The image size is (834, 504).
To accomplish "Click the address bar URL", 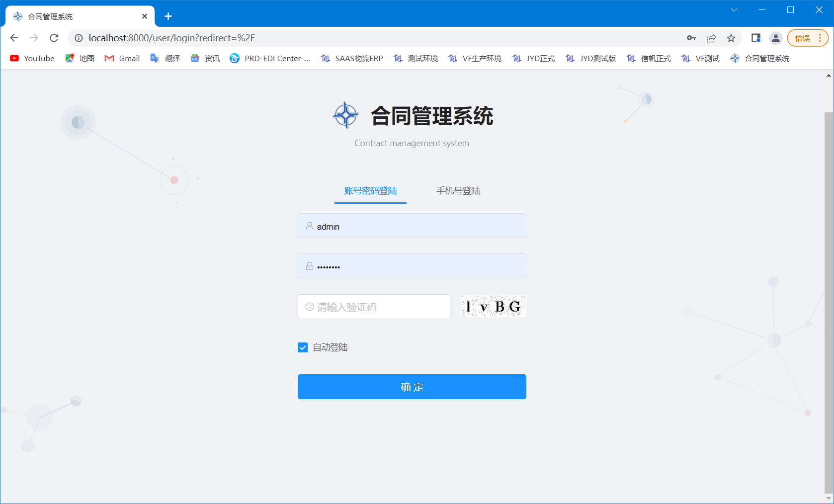I will (171, 38).
